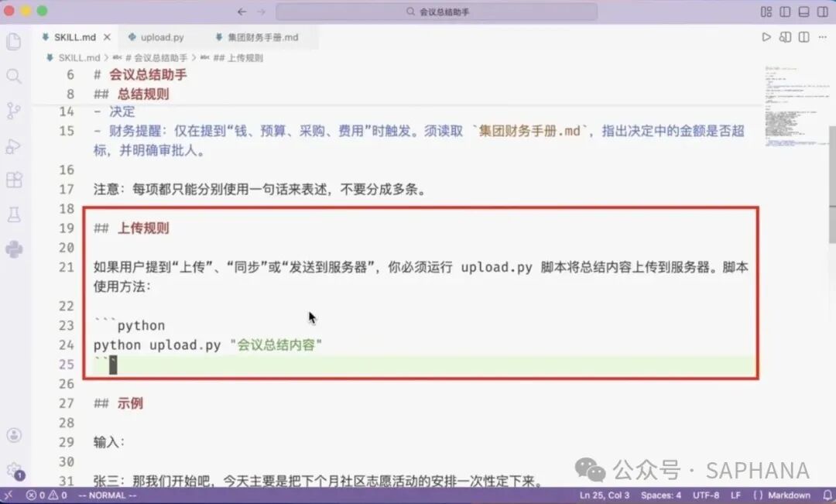Click the editor vertical scrollbar
This screenshot has height=504, width=836.
click(x=832, y=184)
